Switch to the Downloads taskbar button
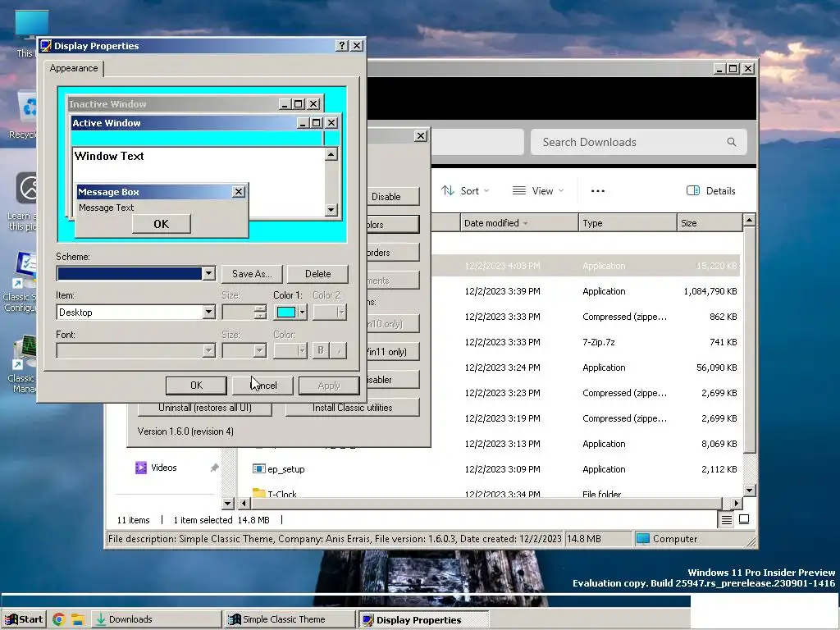Image resolution: width=840 pixels, height=630 pixels. (x=156, y=619)
